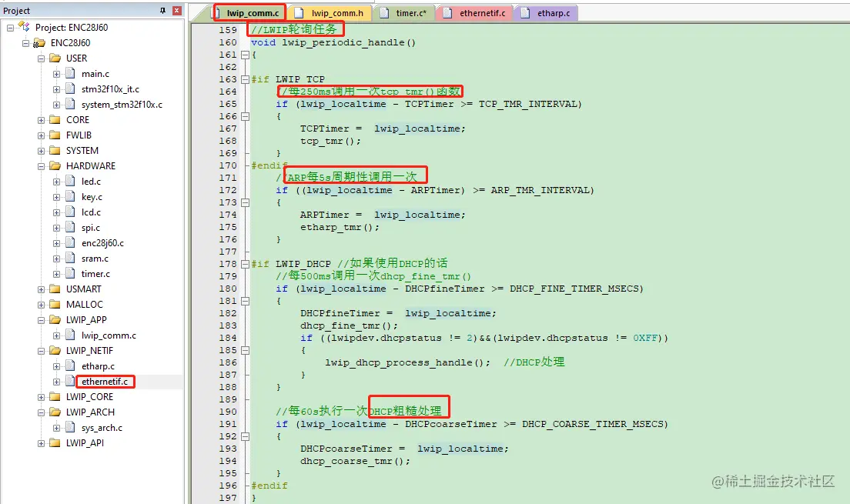
Task: Switch to the lwip_comm.h editor tab
Action: click(x=331, y=13)
